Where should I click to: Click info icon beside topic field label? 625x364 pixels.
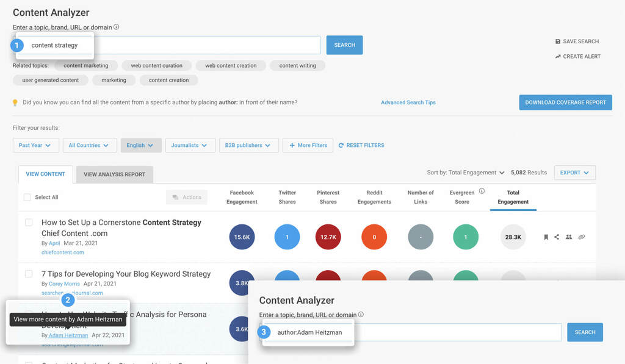[x=117, y=27]
